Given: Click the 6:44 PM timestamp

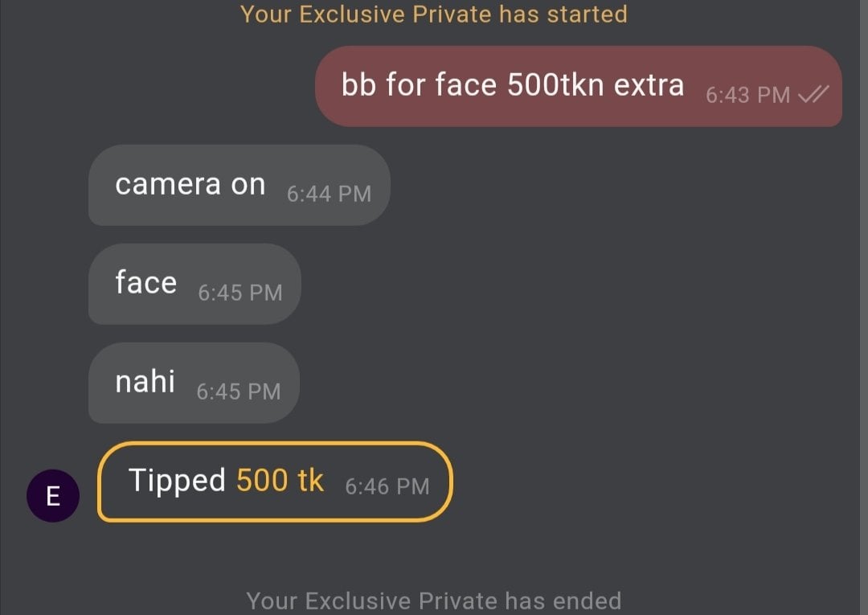Looking at the screenshot, I should pos(329,194).
